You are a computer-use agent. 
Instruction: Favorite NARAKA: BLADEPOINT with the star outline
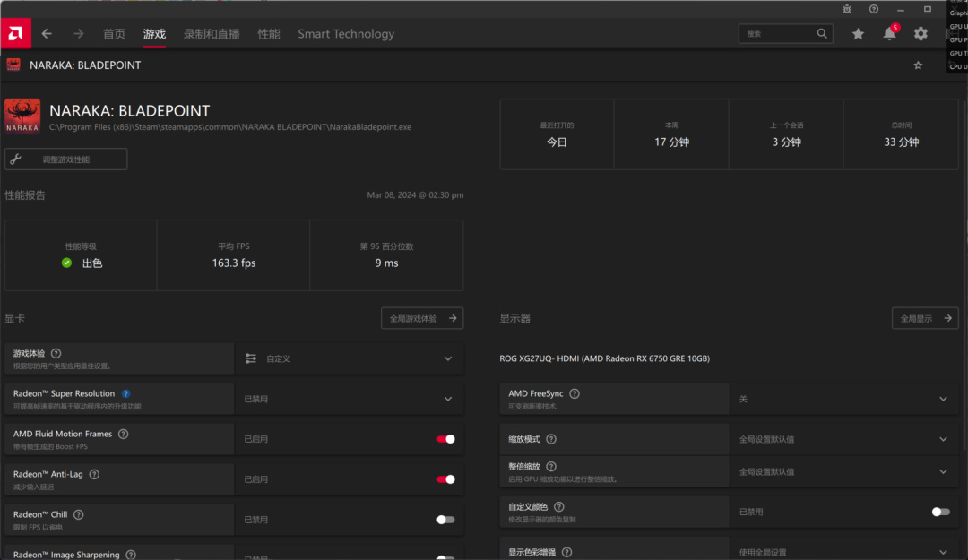pos(918,65)
